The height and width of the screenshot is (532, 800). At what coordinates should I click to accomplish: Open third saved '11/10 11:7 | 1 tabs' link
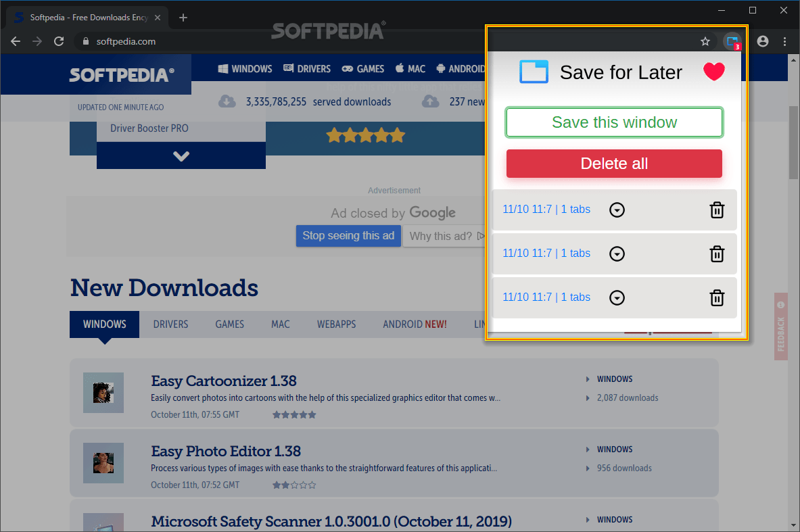pos(546,297)
